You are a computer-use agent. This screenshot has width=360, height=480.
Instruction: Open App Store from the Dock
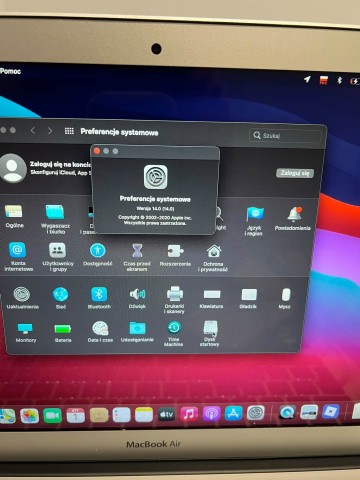point(234,413)
